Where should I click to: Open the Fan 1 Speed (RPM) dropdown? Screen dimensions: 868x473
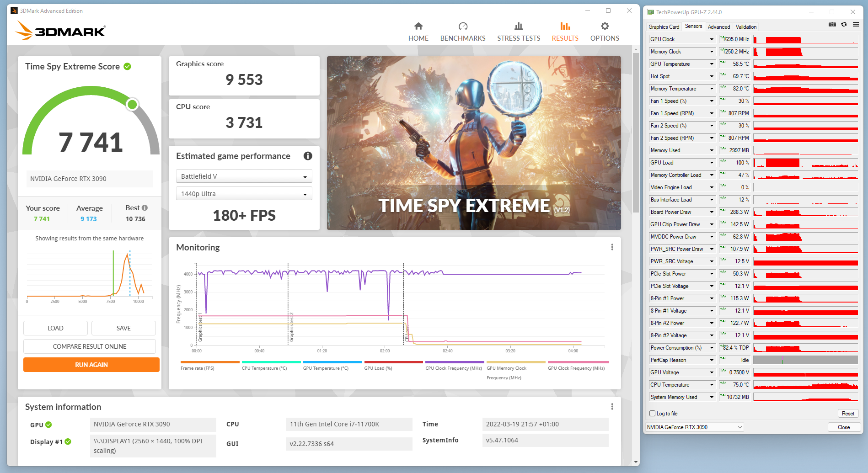[x=712, y=113]
